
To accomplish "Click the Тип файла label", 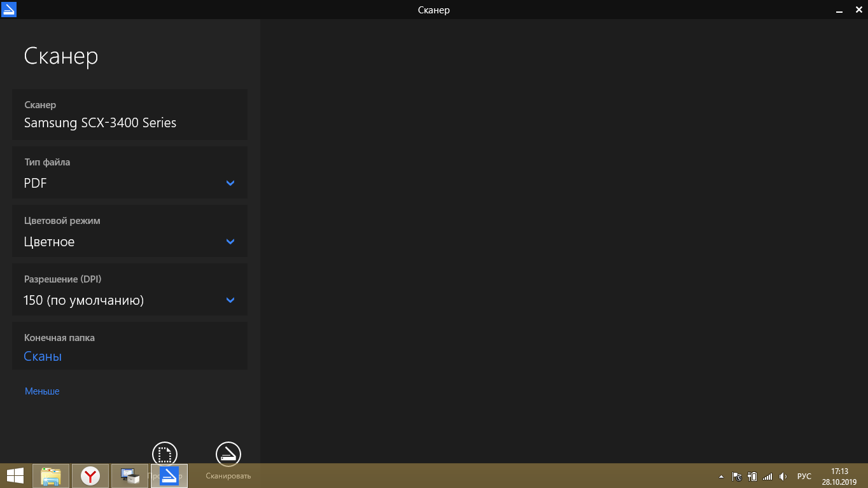I will pos(47,162).
